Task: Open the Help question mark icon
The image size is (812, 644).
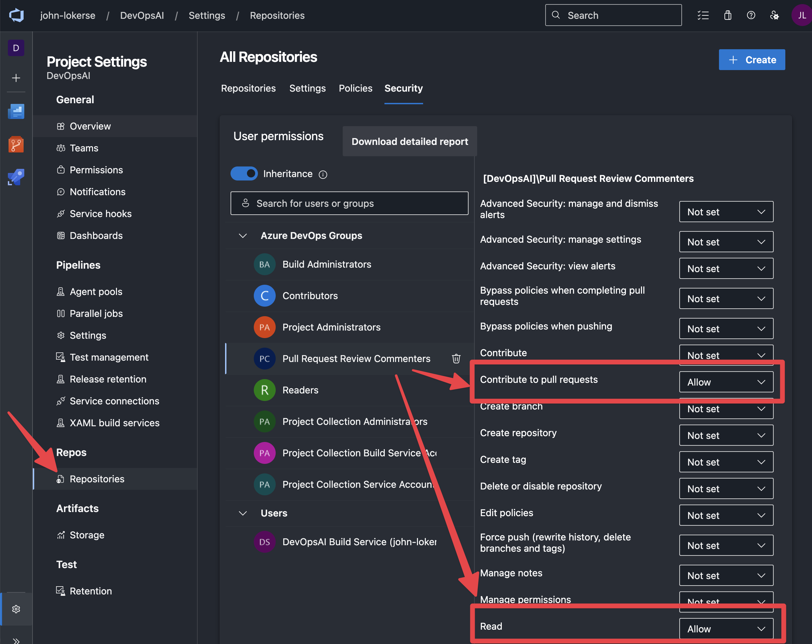Action: click(x=751, y=15)
